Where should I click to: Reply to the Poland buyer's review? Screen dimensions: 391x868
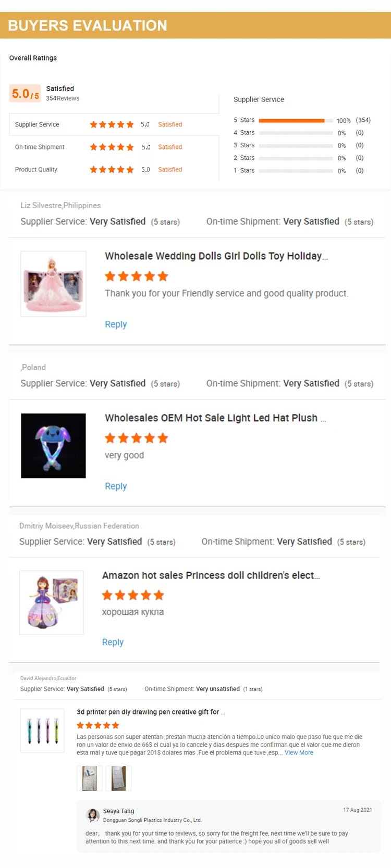116,486
